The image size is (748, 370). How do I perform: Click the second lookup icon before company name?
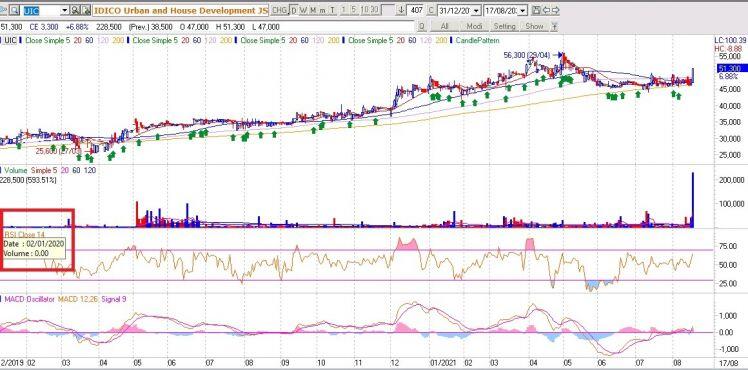pos(86,10)
